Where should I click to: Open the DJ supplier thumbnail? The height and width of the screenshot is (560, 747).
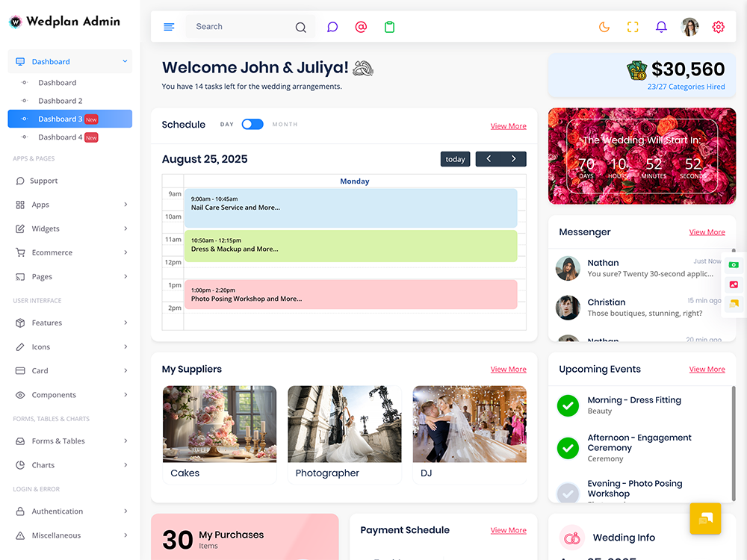[469, 424]
